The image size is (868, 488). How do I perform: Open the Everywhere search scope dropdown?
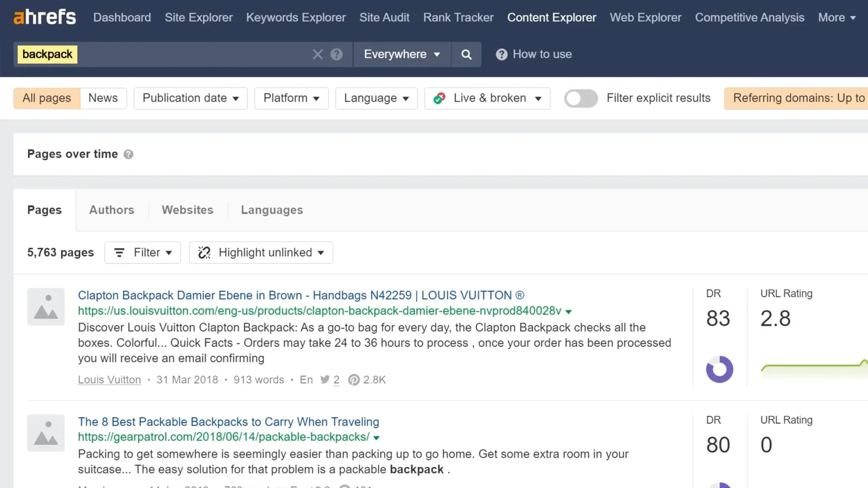[x=401, y=54]
